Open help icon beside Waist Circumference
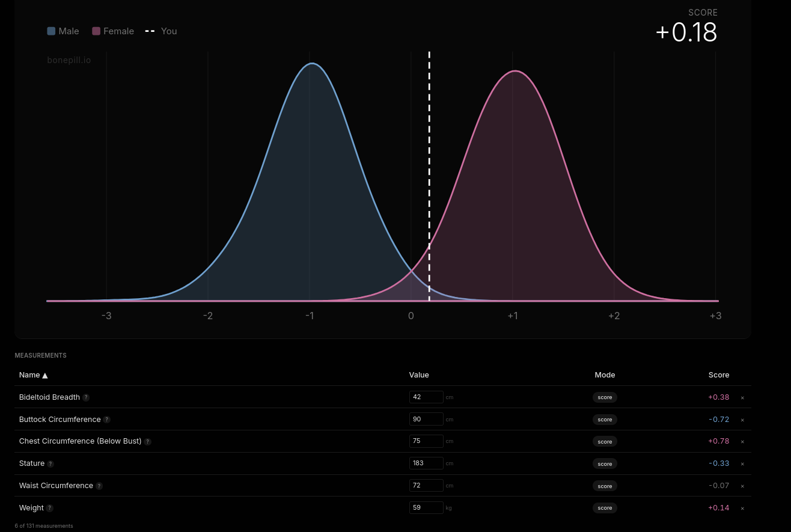791x532 pixels. [99, 486]
